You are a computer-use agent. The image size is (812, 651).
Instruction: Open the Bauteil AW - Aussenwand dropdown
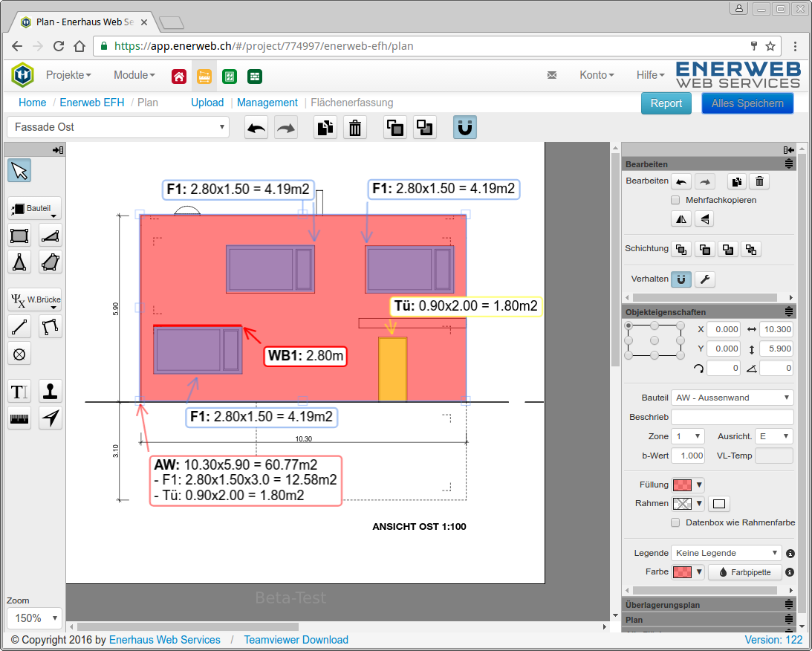click(732, 398)
